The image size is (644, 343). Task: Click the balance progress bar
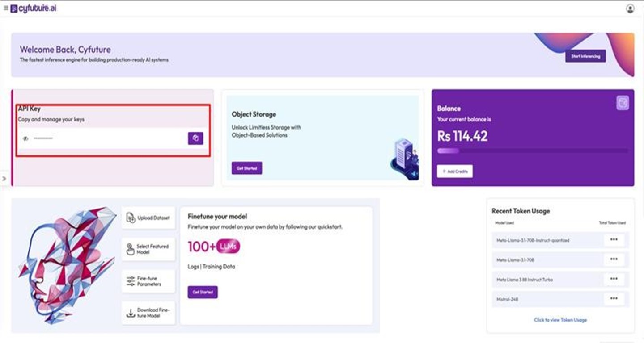pos(532,151)
